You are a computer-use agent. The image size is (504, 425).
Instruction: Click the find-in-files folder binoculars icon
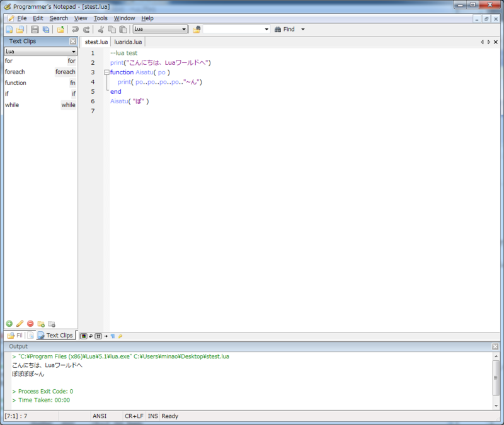pos(197,30)
